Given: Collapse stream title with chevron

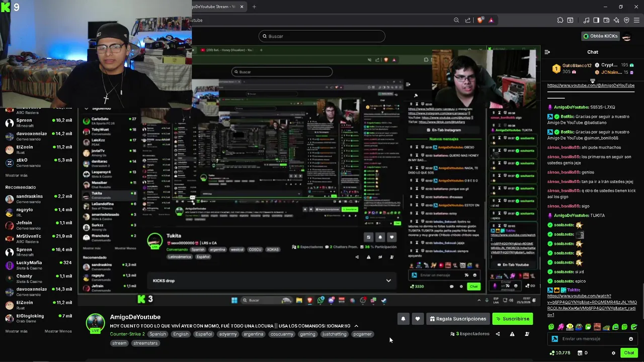Looking at the screenshot, I should [356, 326].
